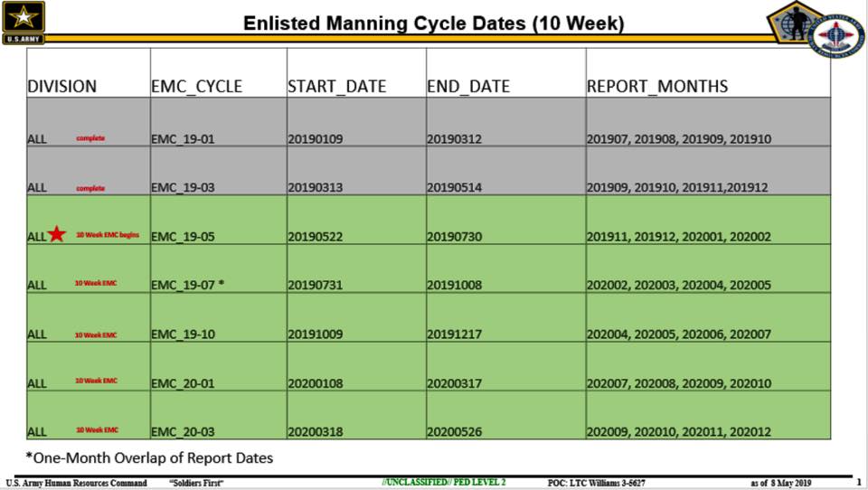The height and width of the screenshot is (490, 868).
Task: Select the REPORT_MONTHS column header
Action: coord(657,87)
